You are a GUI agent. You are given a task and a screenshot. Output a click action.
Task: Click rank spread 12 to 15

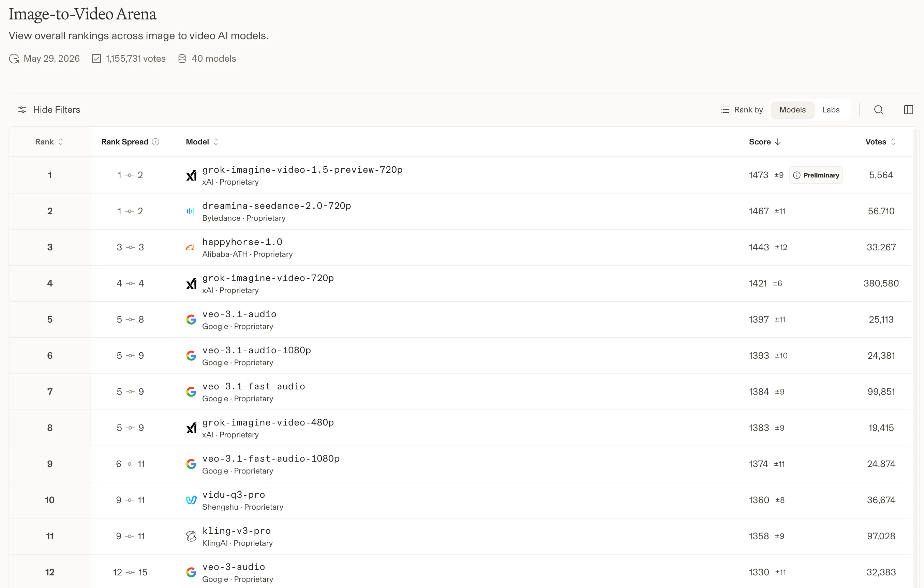click(130, 572)
